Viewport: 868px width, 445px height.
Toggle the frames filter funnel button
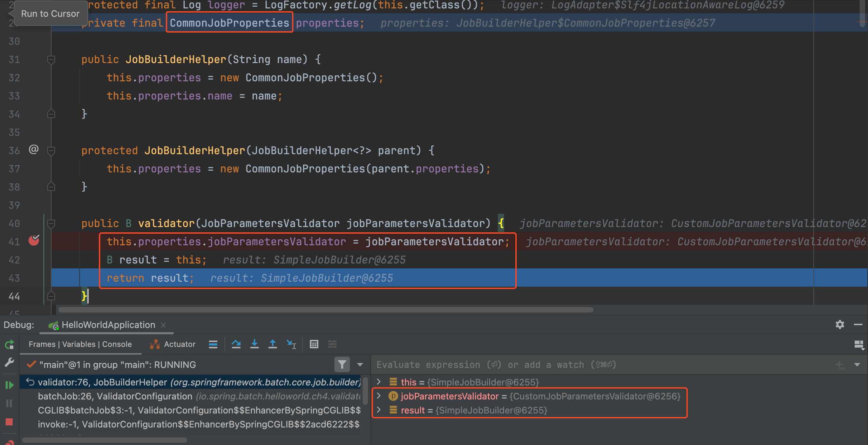(x=342, y=365)
